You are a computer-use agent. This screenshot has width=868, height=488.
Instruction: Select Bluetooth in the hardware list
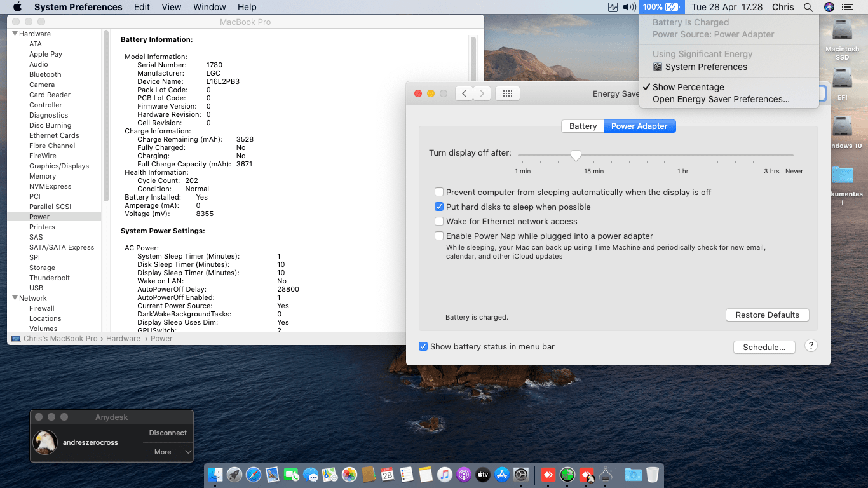(x=45, y=74)
